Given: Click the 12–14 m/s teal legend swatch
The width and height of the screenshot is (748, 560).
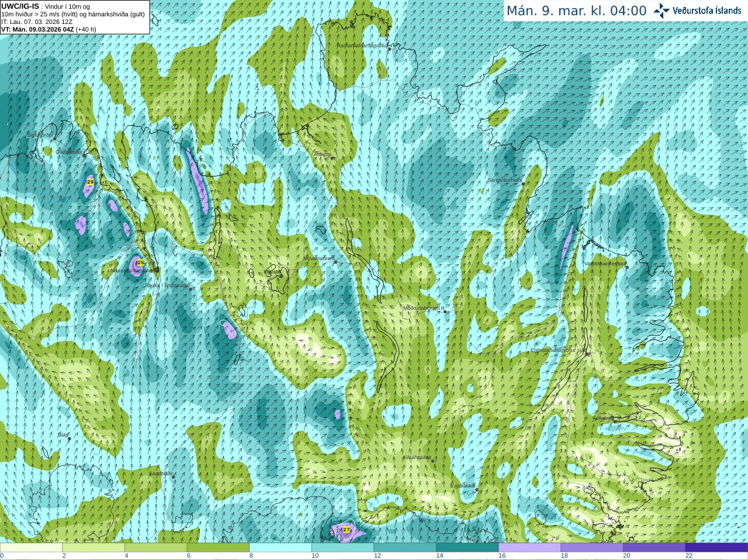Looking at the screenshot, I should [405, 548].
